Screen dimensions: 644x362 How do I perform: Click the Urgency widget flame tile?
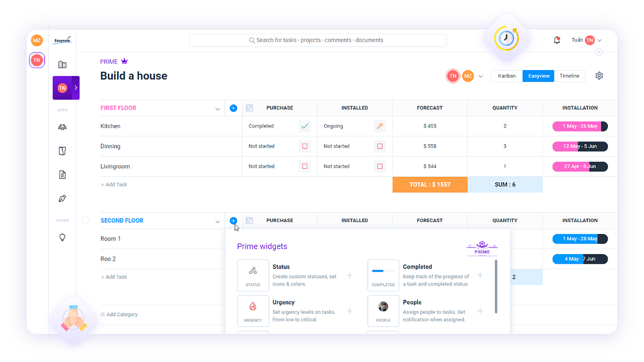click(x=253, y=311)
